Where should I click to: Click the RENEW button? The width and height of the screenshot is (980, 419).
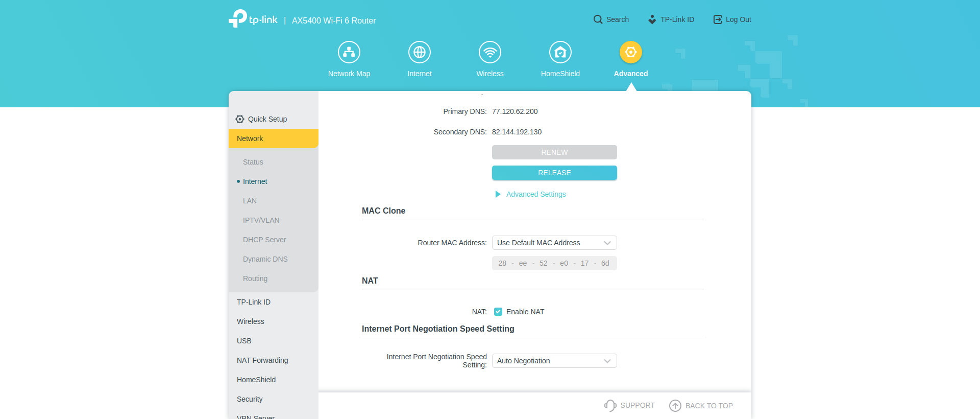[x=554, y=152]
